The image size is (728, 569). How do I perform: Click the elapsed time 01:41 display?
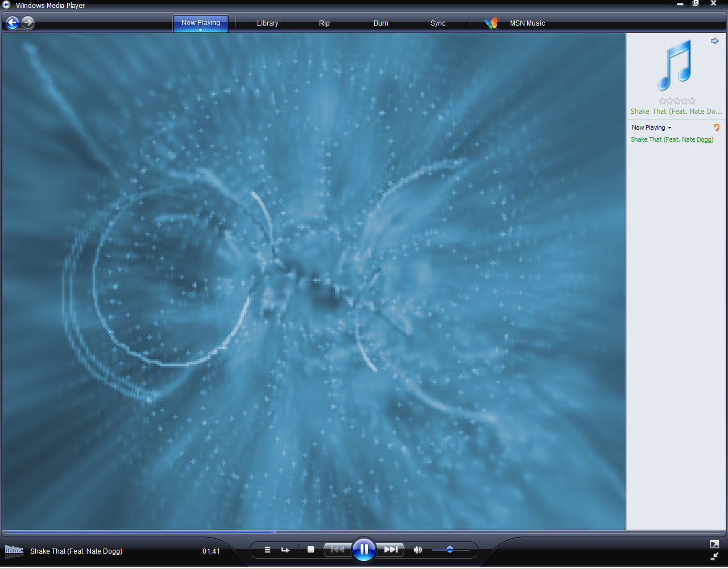pyautogui.click(x=211, y=551)
